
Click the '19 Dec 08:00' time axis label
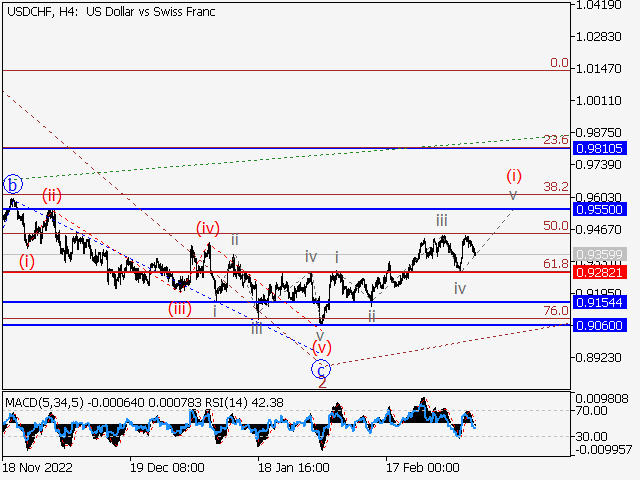coord(167,467)
